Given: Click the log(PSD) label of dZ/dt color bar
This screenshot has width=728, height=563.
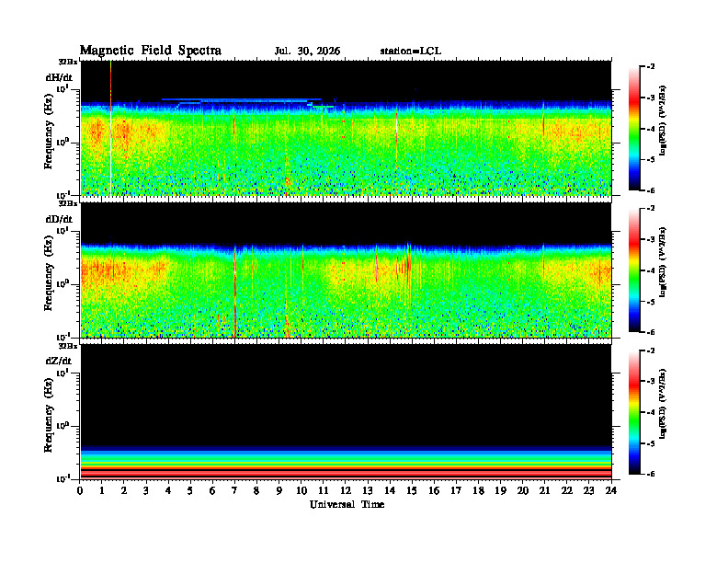Looking at the screenshot, I should [663, 405].
